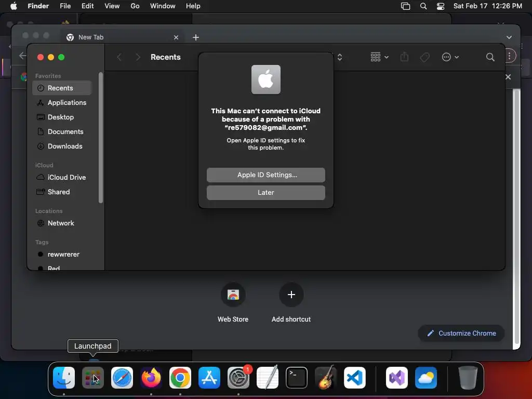Viewport: 532px width, 399px height.
Task: Go forward in Finder window
Action: point(138,57)
